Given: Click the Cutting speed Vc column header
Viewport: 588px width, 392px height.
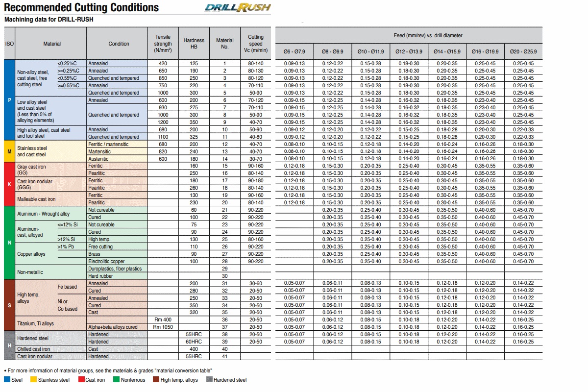Looking at the screenshot, I should tap(256, 44).
